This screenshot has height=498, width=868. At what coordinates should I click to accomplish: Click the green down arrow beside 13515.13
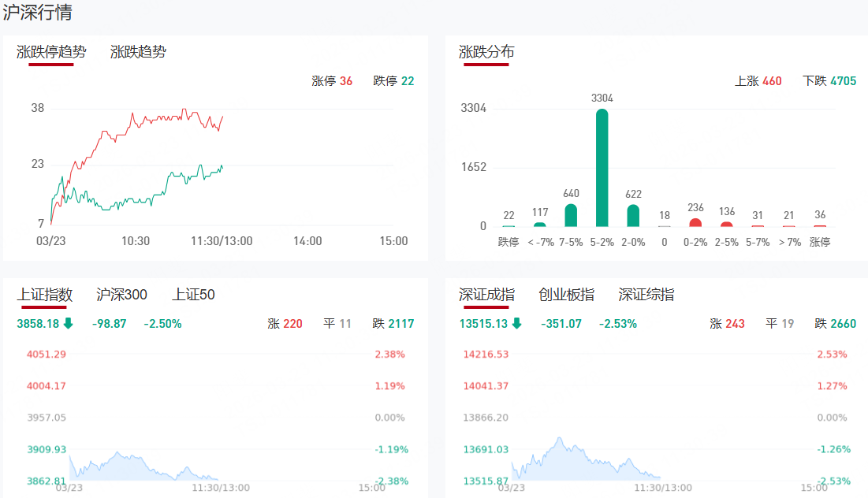[x=517, y=323]
